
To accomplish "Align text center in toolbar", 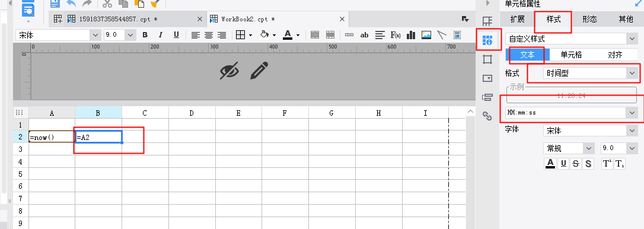I will [x=209, y=35].
